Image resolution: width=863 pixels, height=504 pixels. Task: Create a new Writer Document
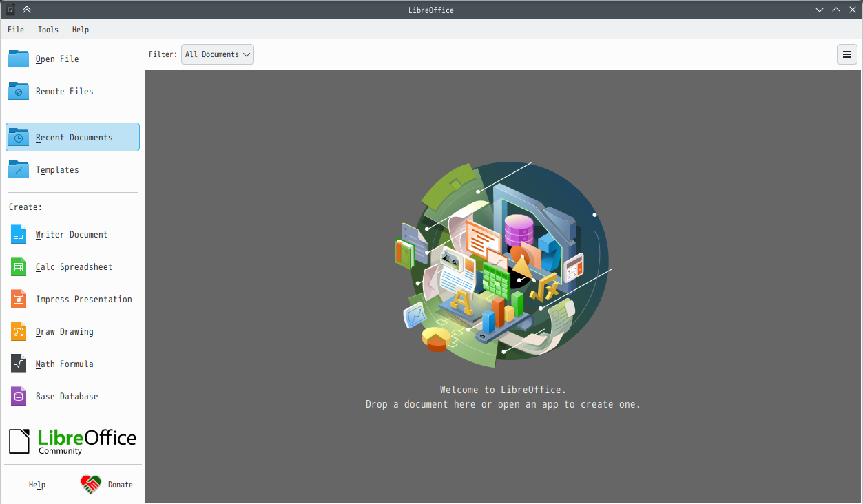point(72,234)
